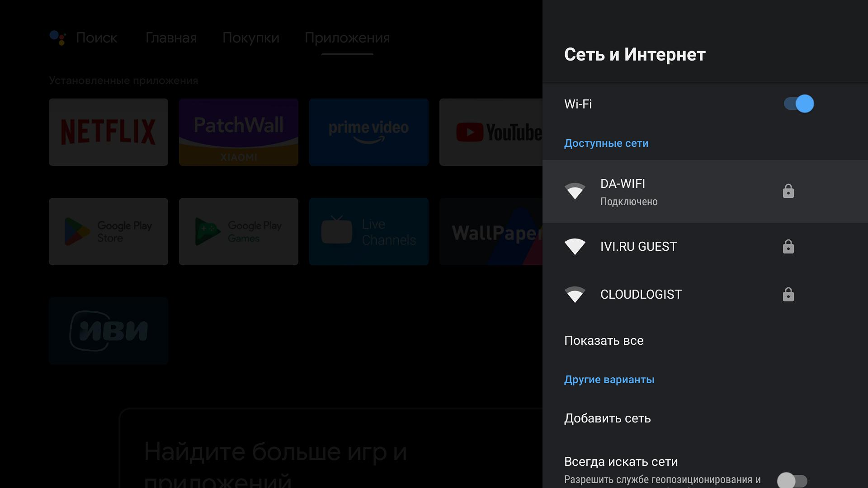Launch the Live Channels app tile
868x488 pixels.
[369, 231]
